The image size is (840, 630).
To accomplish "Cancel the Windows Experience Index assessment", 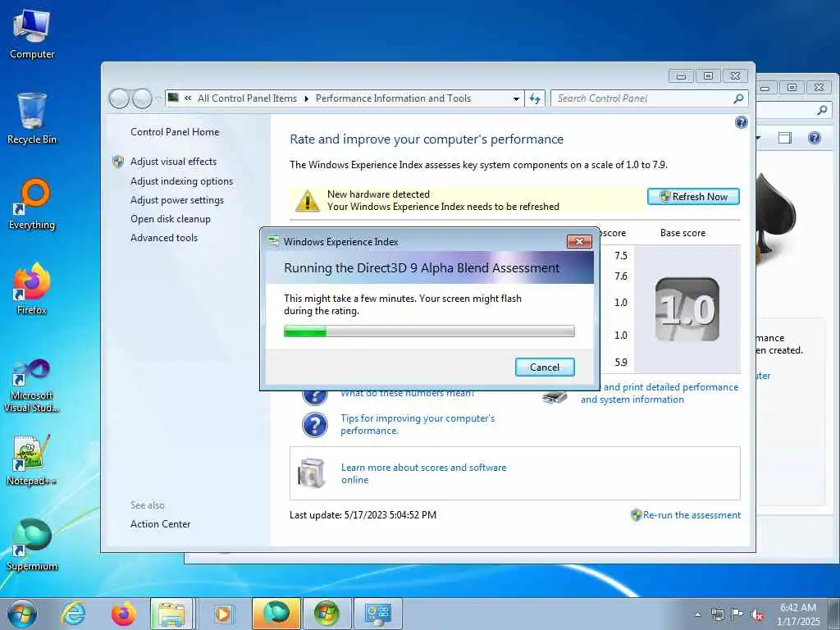I will click(545, 367).
